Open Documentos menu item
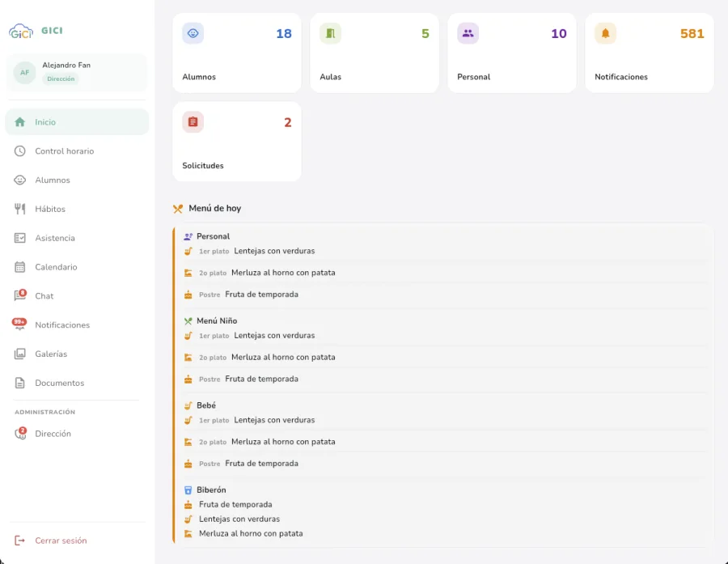 coord(77,383)
